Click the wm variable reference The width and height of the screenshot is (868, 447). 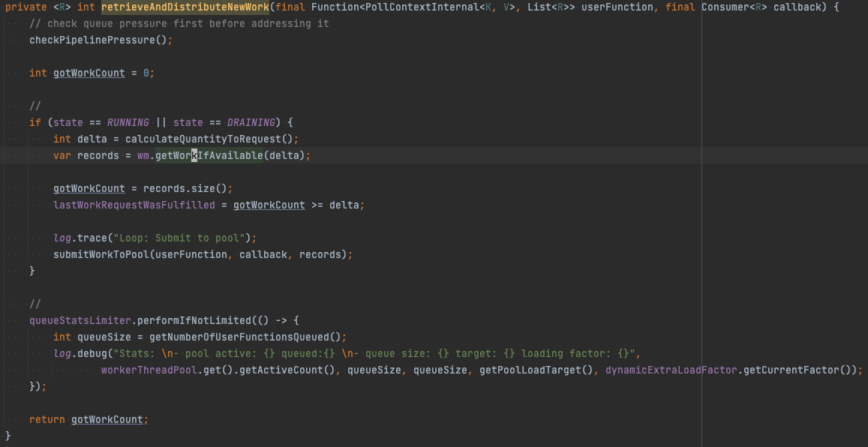[x=143, y=155]
